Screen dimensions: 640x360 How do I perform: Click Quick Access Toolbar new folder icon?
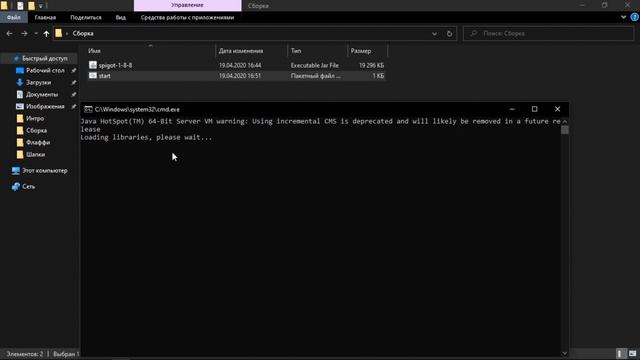(31, 6)
